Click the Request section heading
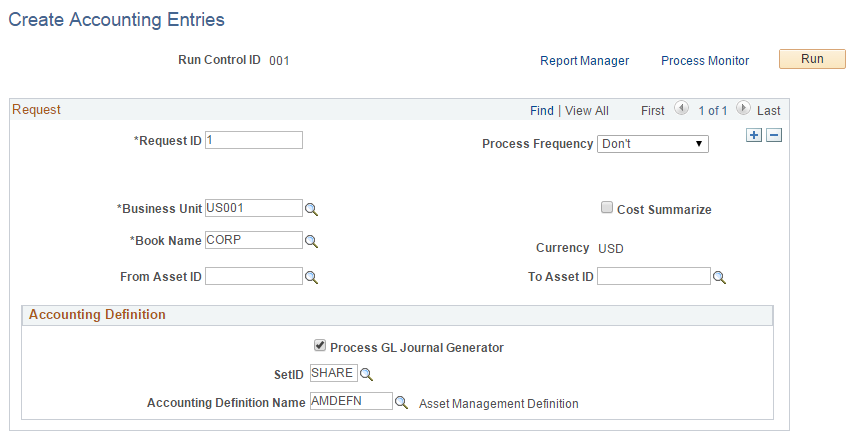Viewport: 859px width, 438px height. pos(36,110)
